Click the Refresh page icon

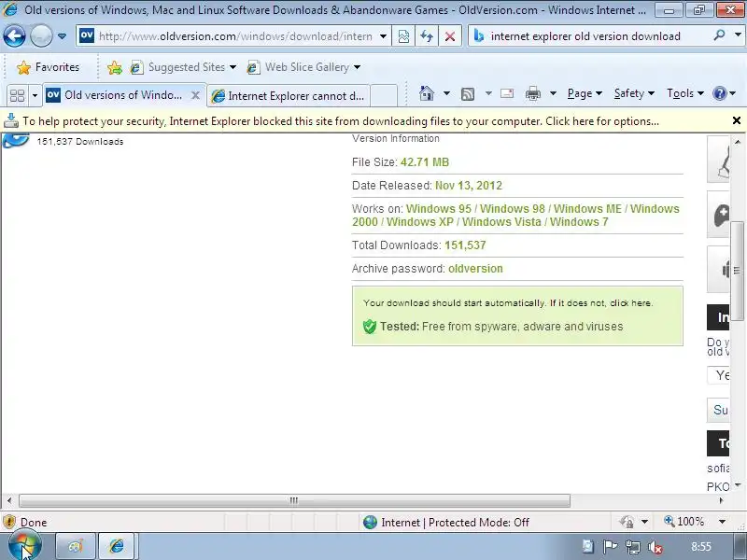click(x=427, y=36)
